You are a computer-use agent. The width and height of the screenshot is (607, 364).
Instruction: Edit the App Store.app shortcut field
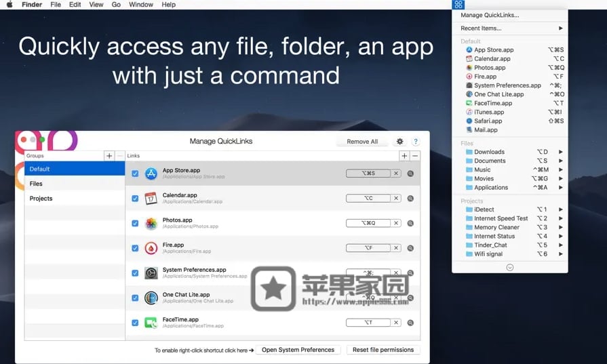coord(368,174)
